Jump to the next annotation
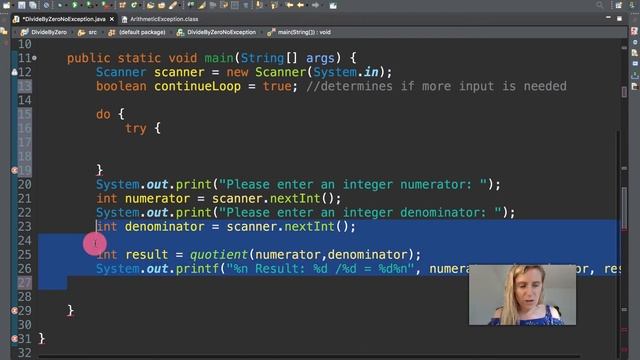Screen dimensions: 640x360 coord(259,5)
